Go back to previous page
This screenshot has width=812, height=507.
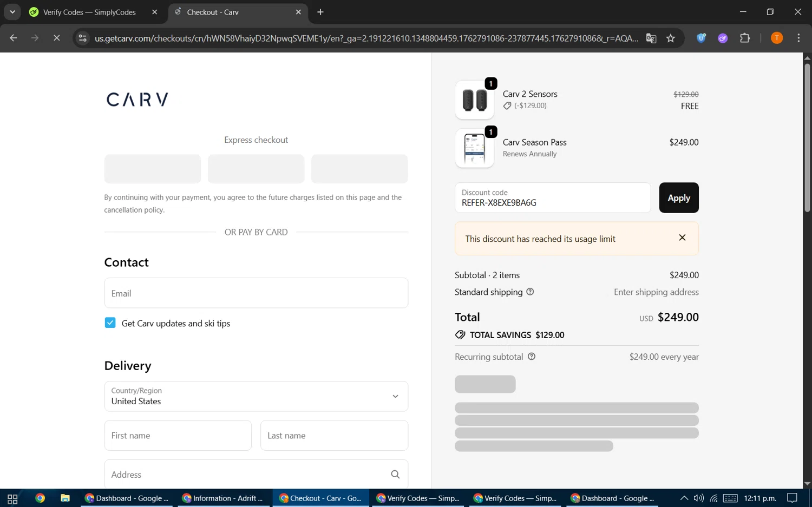tap(14, 38)
